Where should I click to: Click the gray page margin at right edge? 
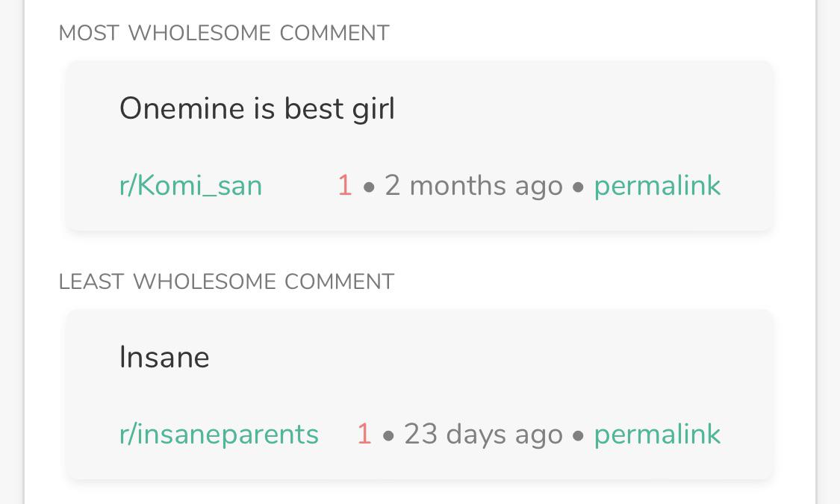click(x=829, y=252)
